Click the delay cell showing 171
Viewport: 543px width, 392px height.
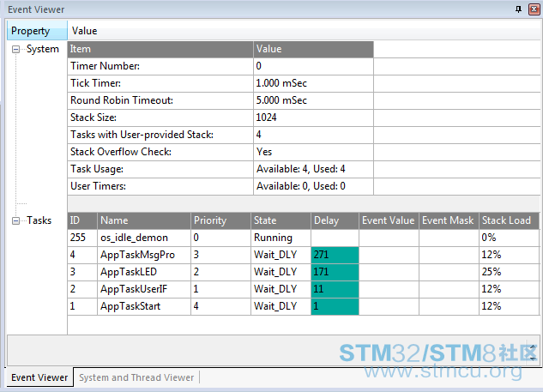(x=335, y=272)
